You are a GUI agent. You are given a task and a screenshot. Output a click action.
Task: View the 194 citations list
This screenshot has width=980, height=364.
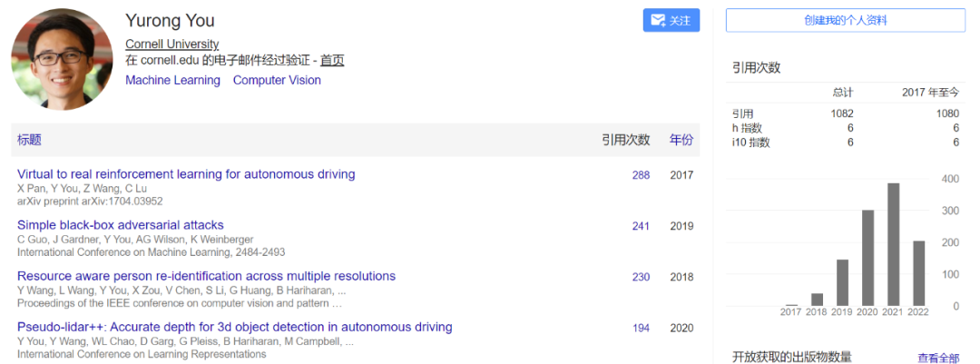point(641,328)
